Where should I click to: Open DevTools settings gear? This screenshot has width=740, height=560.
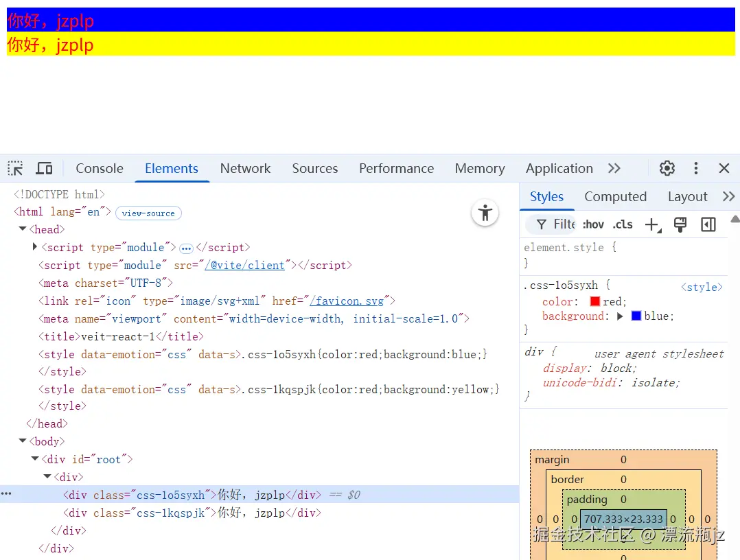(667, 167)
